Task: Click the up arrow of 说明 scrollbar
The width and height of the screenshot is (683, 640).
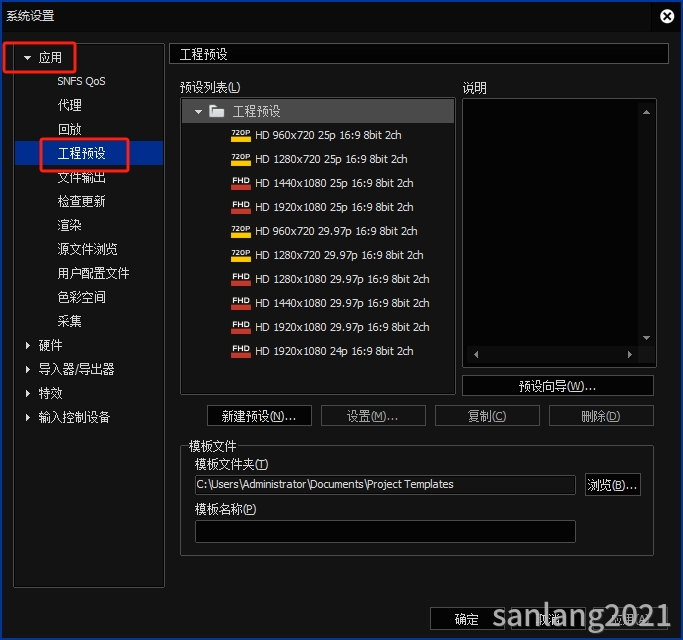Action: pos(646,112)
